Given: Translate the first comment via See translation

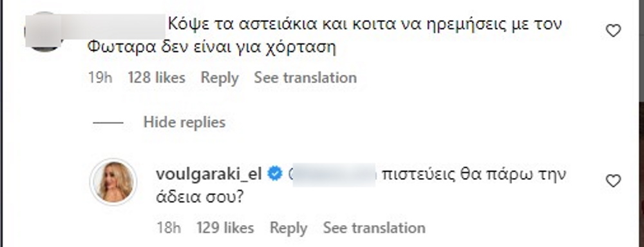Looking at the screenshot, I should [x=305, y=77].
